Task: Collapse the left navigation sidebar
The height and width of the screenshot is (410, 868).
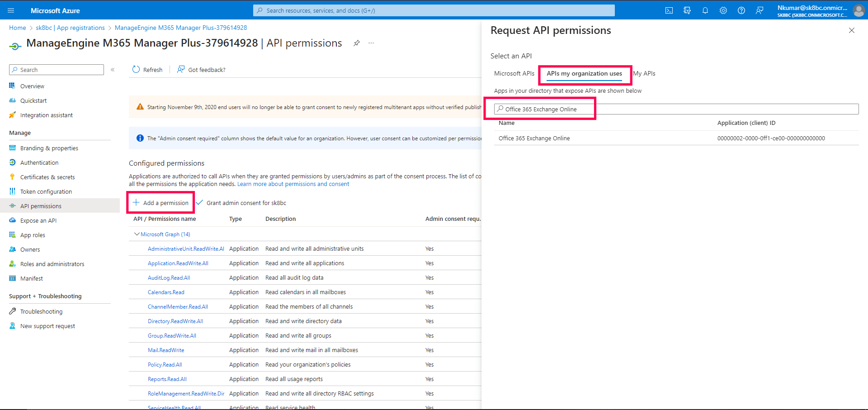Action: pos(113,70)
